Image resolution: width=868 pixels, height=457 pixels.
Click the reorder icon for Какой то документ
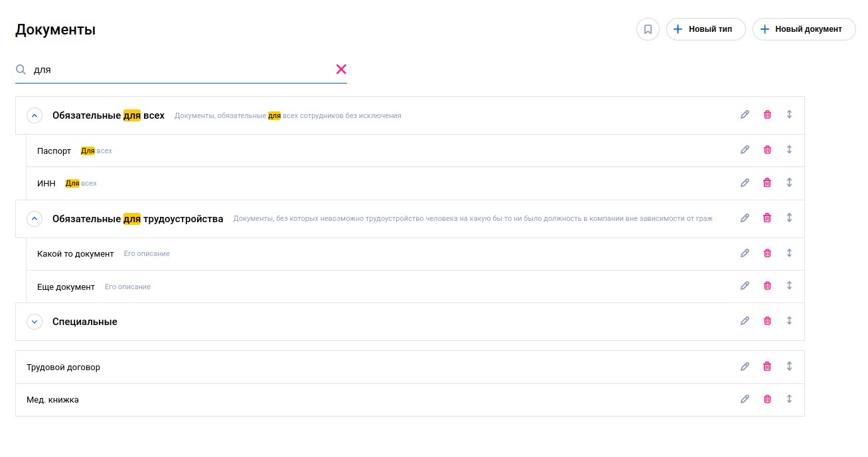789,253
